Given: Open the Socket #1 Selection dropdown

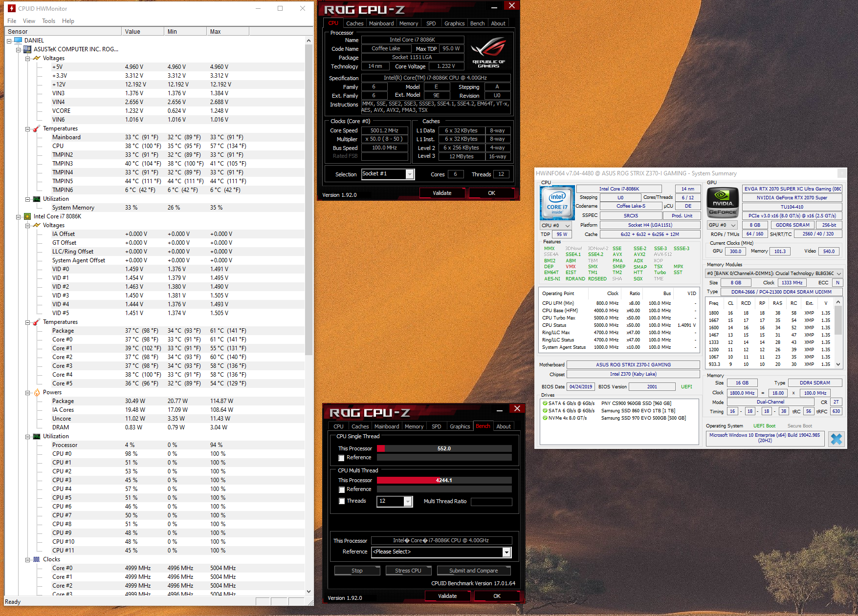Looking at the screenshot, I should [x=410, y=174].
